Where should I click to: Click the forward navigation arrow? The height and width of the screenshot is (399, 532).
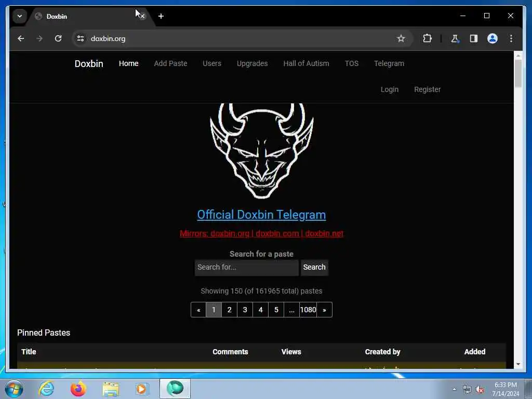pyautogui.click(x=39, y=38)
